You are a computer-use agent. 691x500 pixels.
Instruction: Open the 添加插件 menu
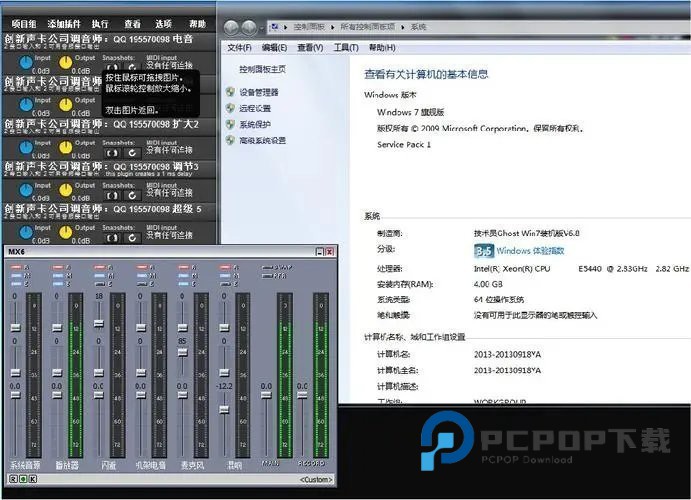(64, 24)
